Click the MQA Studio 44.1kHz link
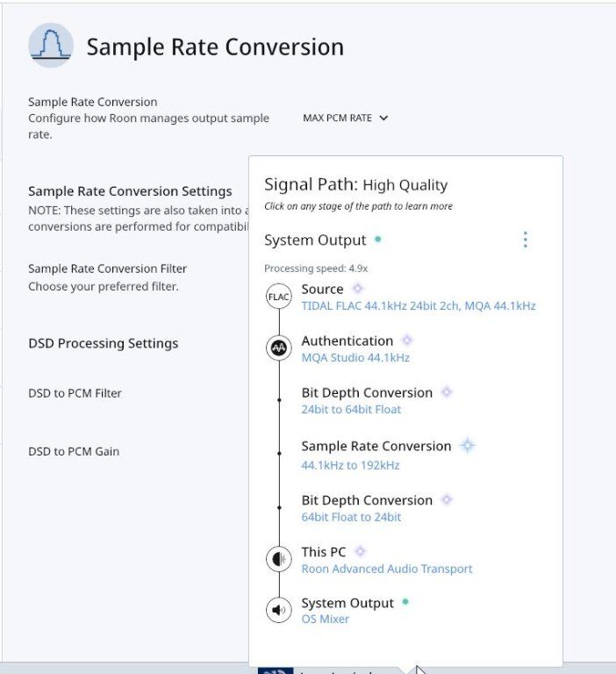 point(355,358)
